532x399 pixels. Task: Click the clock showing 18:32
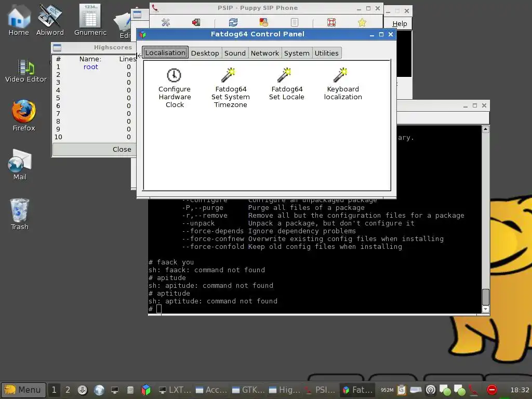520,390
